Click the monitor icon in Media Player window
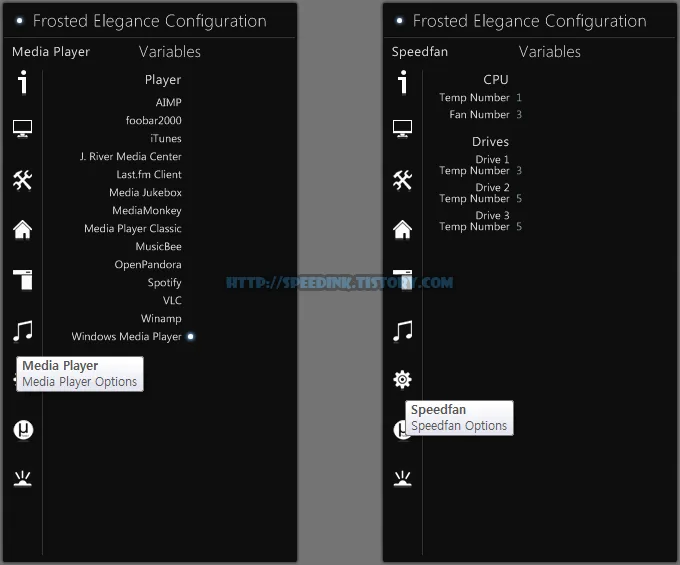 [x=23, y=128]
